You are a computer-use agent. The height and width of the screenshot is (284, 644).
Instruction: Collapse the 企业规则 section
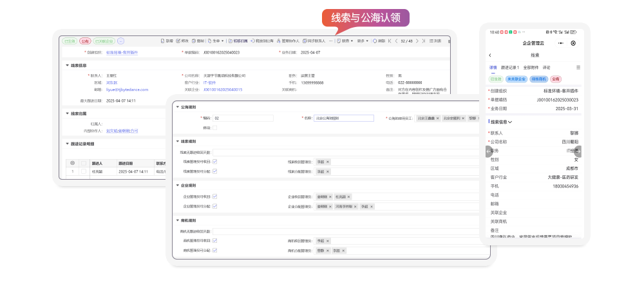coord(177,185)
